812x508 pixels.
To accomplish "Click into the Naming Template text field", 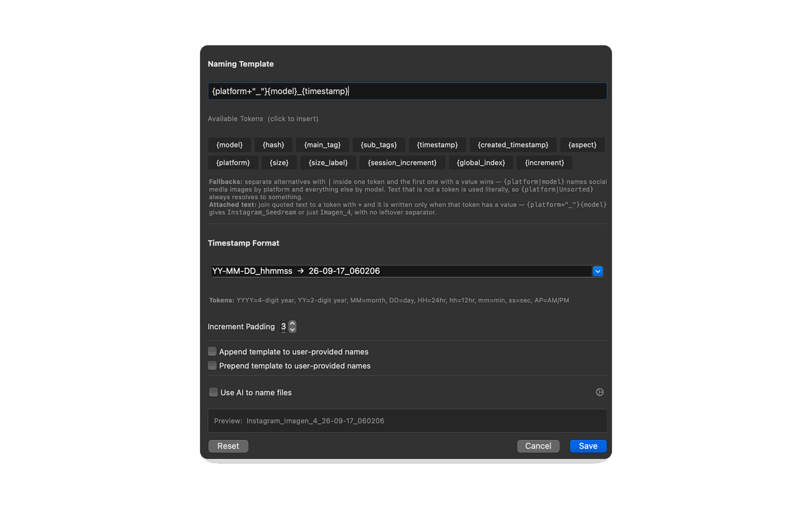I will coord(407,91).
